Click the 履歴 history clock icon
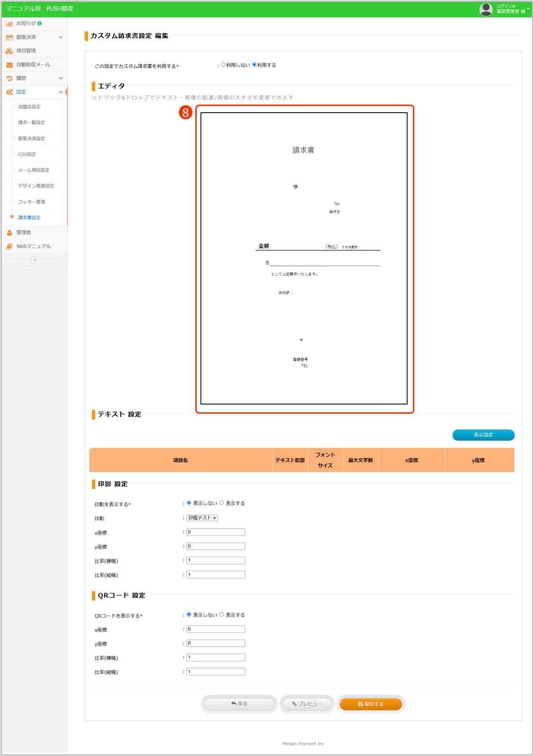Screen dimensions: 534x756 coord(9,78)
